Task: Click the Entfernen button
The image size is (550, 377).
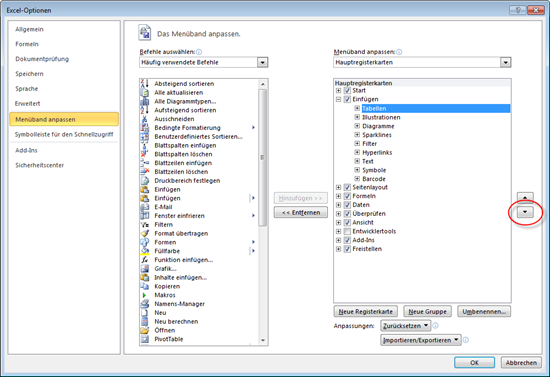Action: (301, 213)
